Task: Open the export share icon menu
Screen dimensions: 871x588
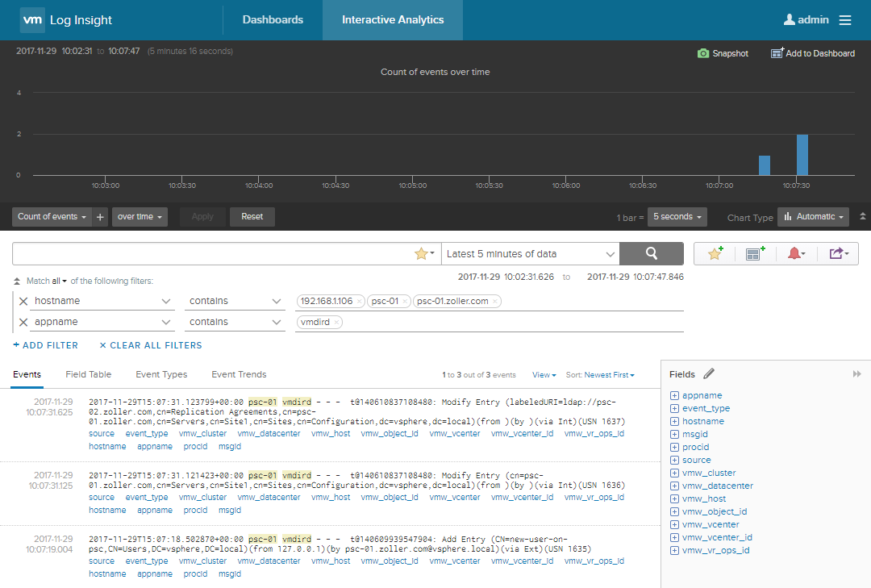Action: (x=838, y=253)
